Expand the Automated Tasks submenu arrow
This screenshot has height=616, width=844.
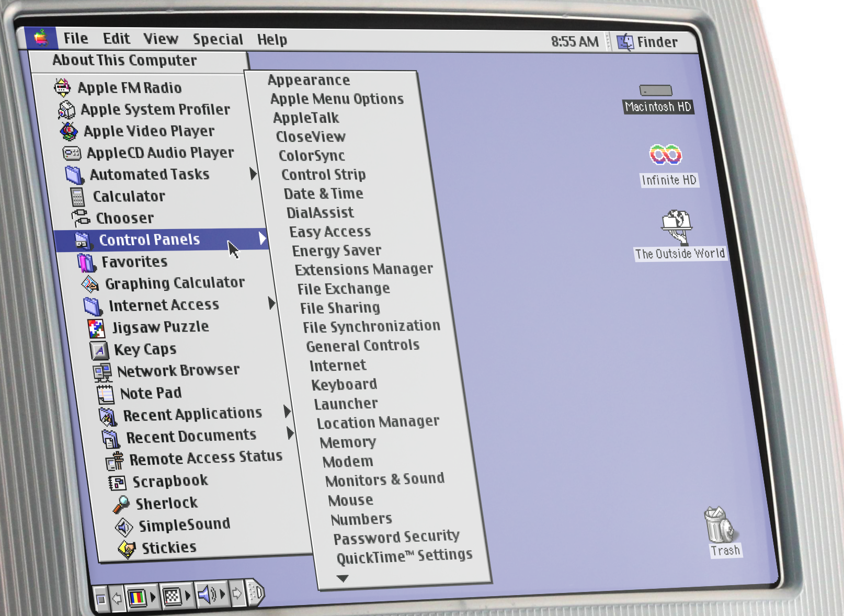[x=254, y=173]
